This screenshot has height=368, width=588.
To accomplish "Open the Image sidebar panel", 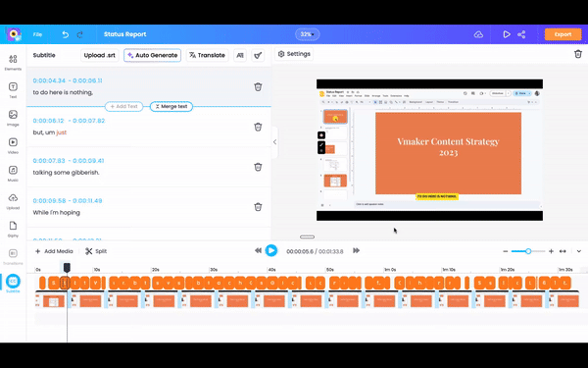I will tap(13, 118).
